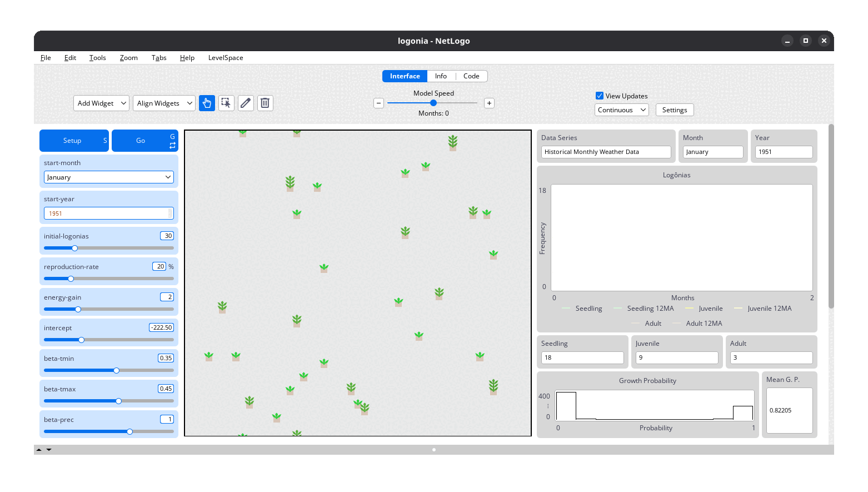Image resolution: width=868 pixels, height=492 pixels.
Task: Open the start-month dropdown
Action: click(109, 177)
